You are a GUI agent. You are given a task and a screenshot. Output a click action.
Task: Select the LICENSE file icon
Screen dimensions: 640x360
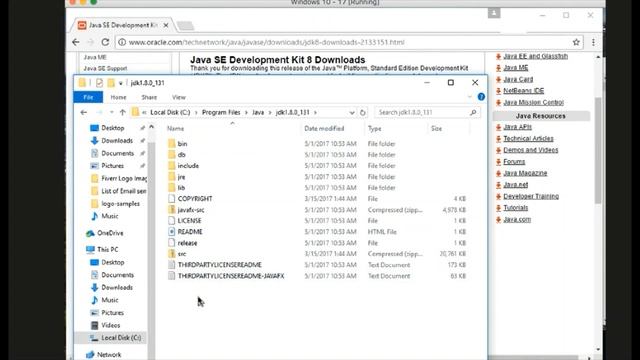pos(172,221)
